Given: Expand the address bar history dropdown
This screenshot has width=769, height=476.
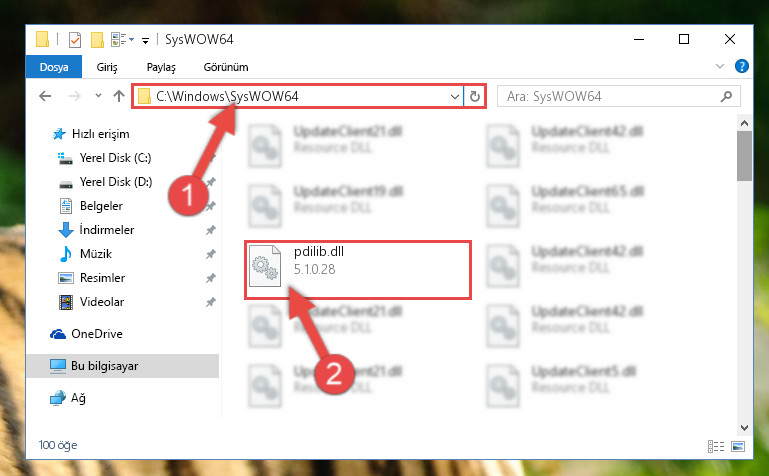Looking at the screenshot, I should click(x=455, y=97).
